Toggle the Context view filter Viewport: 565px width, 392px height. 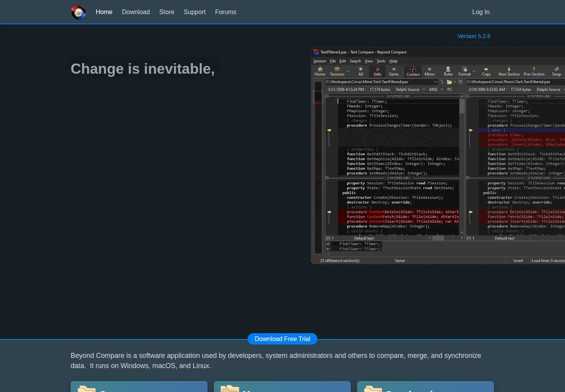click(413, 71)
